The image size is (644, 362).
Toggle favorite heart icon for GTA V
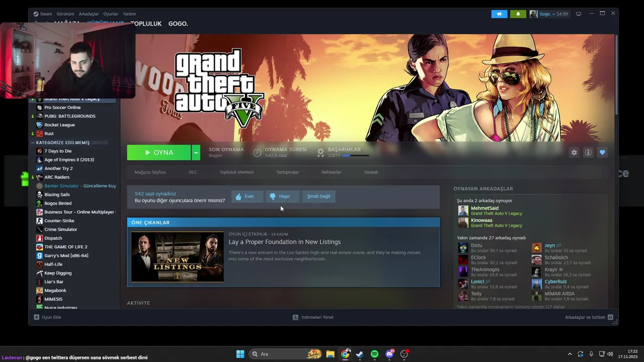[602, 152]
